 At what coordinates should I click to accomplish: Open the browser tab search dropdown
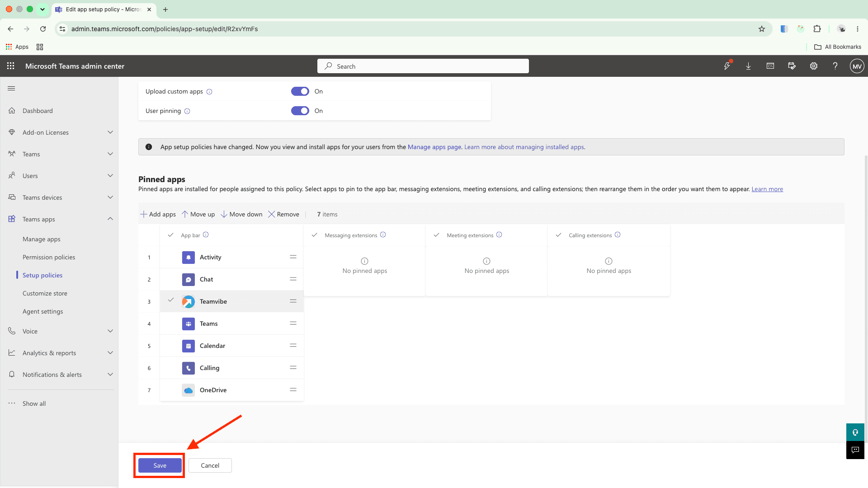(x=42, y=9)
